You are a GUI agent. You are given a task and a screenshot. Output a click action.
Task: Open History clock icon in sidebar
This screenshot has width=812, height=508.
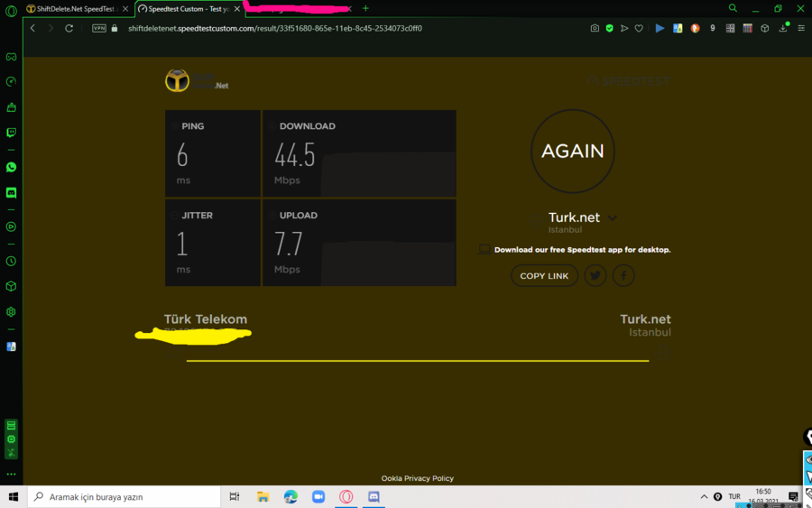(x=11, y=261)
